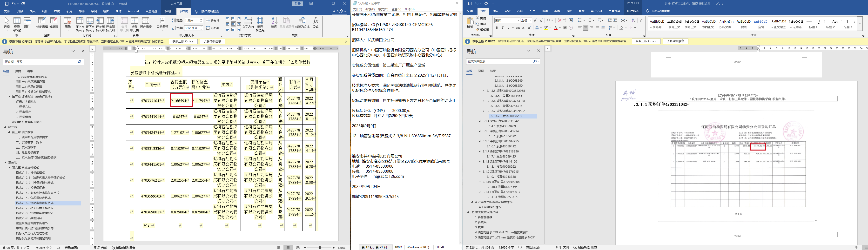Switch to 页面 tab in left navigation pane

(x=18, y=71)
